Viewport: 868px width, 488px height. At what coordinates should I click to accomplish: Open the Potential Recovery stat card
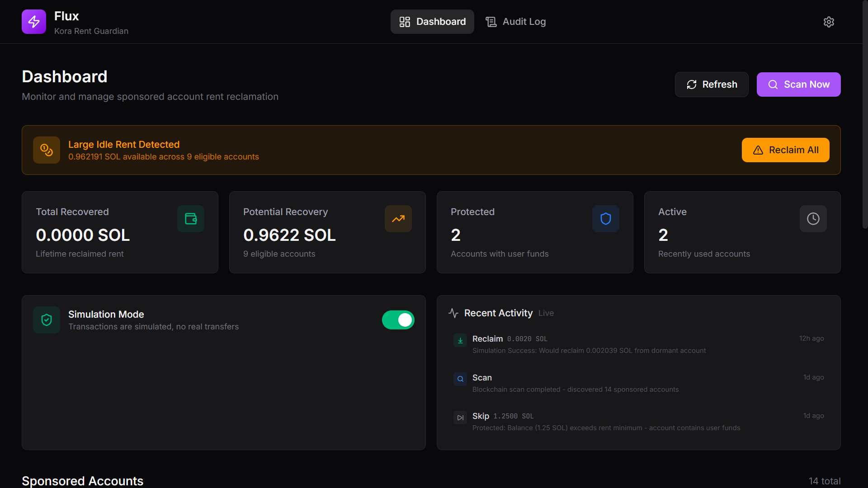point(327,232)
